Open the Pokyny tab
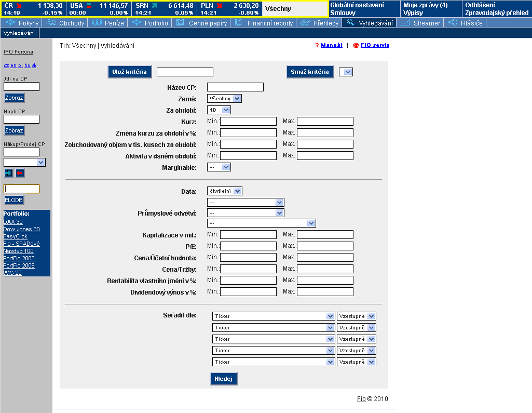This screenshot has width=532, height=413. click(22, 23)
